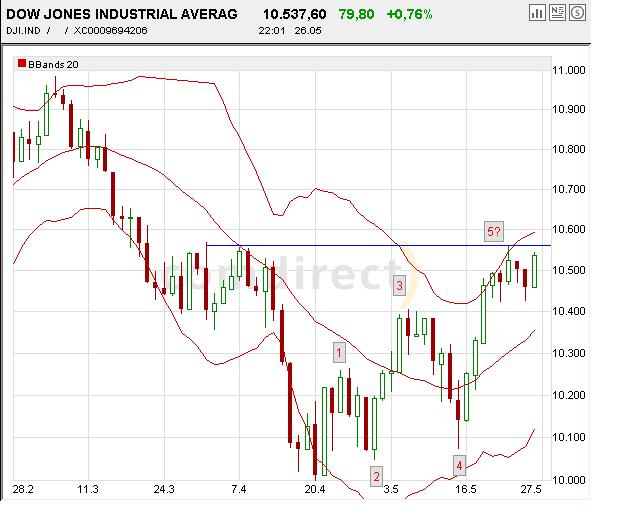Click the 10.900 price axis label
This screenshot has height=512, width=640.
pos(569,109)
